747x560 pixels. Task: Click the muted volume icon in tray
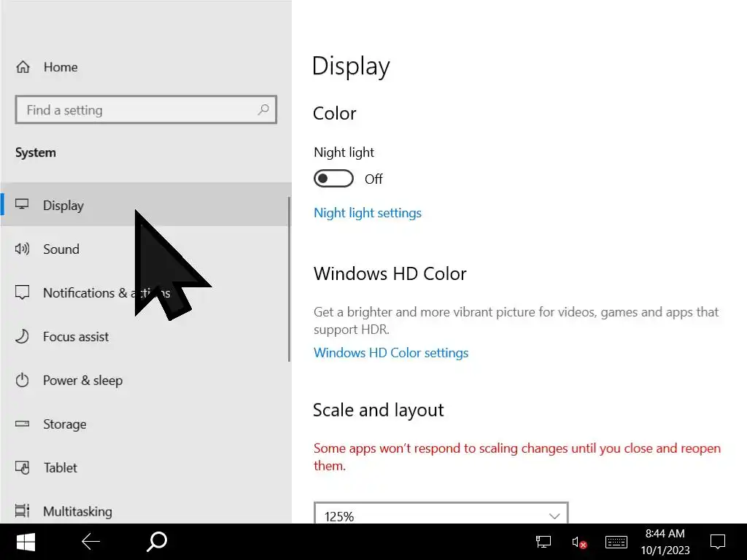pos(578,542)
